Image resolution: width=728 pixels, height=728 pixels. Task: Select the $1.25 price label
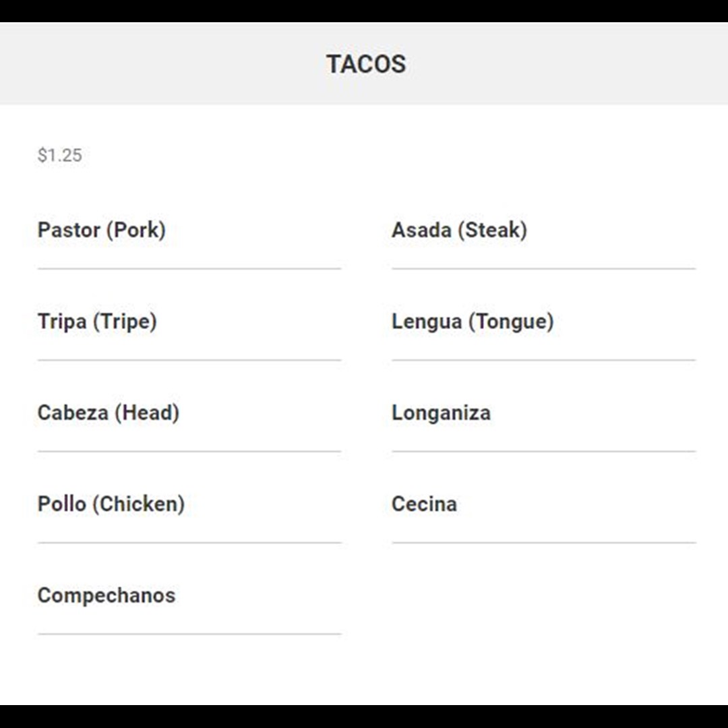click(60, 155)
